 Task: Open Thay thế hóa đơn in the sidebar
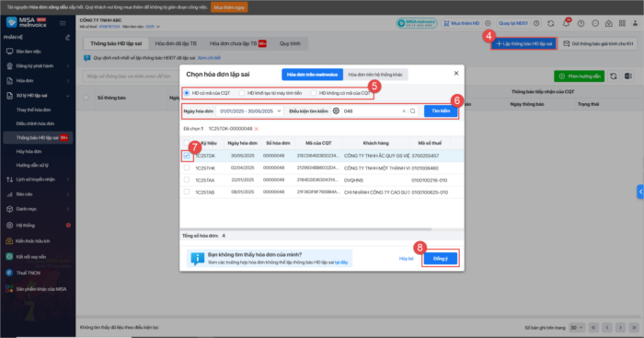(33, 110)
